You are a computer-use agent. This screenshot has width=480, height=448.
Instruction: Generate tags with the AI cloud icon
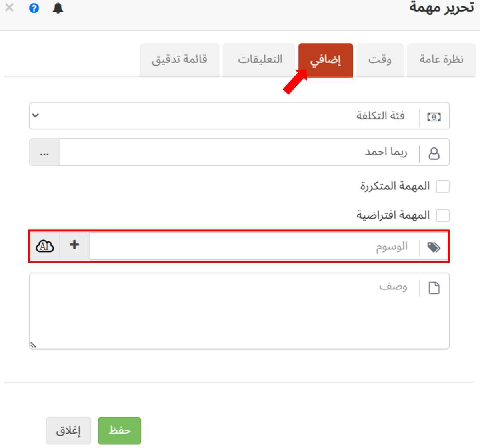click(x=45, y=246)
